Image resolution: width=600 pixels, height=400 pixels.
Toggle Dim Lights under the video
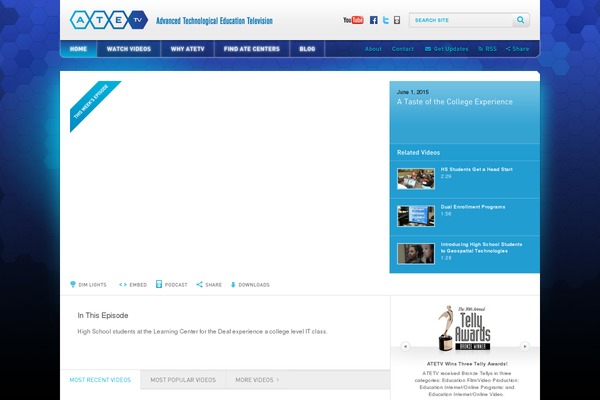[x=88, y=284]
